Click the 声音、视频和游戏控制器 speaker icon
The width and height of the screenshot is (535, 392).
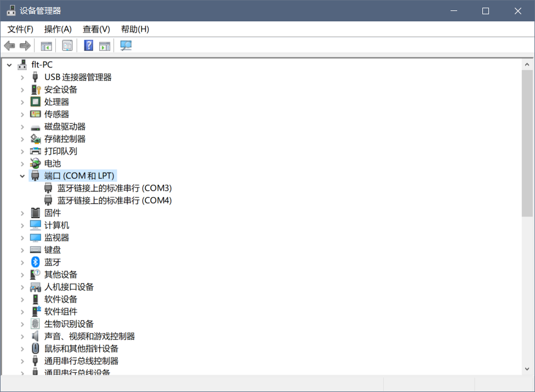point(36,336)
